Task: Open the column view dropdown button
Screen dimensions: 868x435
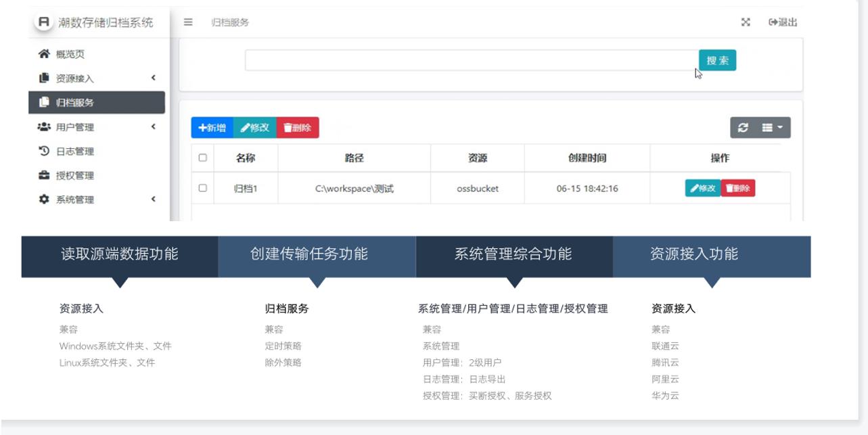Action: tap(772, 127)
